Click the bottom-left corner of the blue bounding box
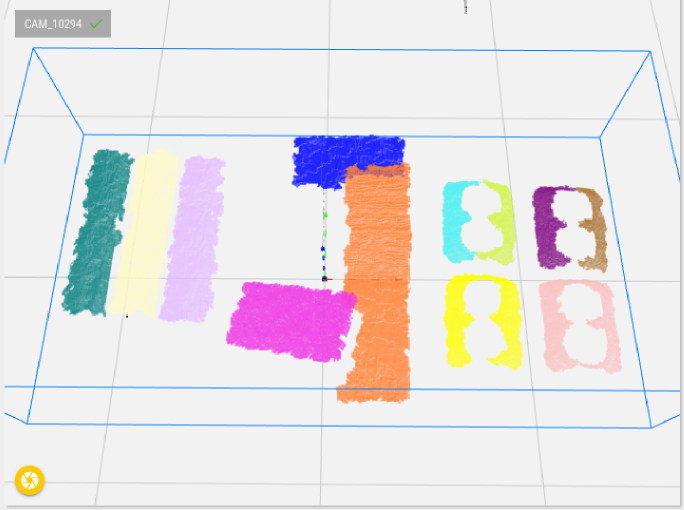The image size is (684, 510). (28, 422)
